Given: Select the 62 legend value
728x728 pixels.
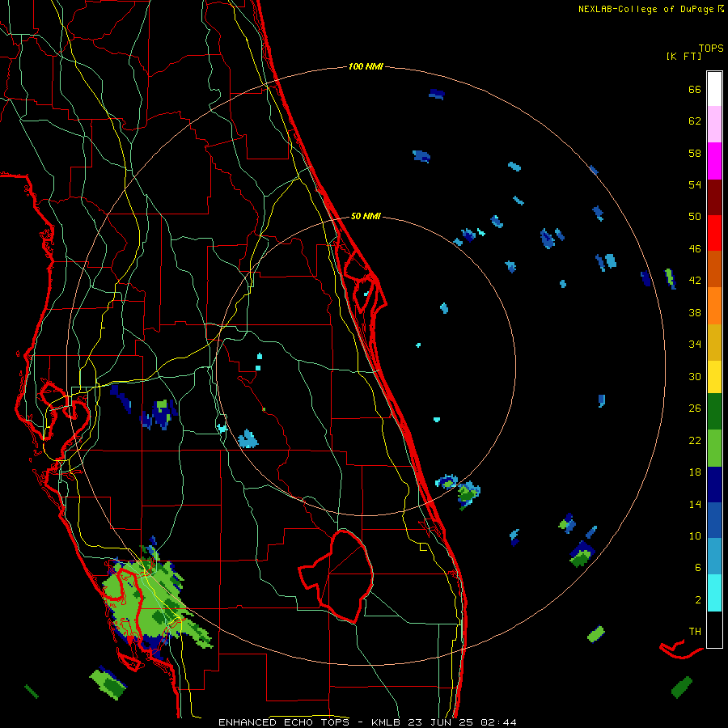Looking at the screenshot, I should (695, 121).
